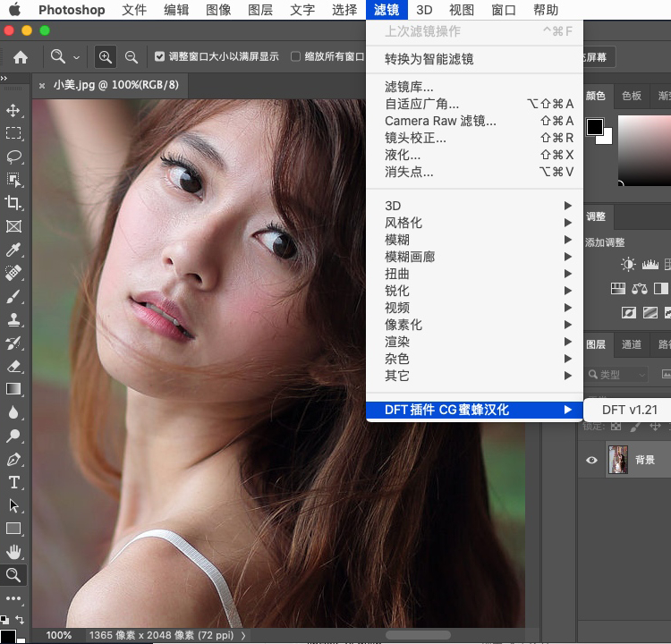Image resolution: width=671 pixels, height=644 pixels.
Task: Add a Brightness/Contrast adjustment
Action: [628, 264]
